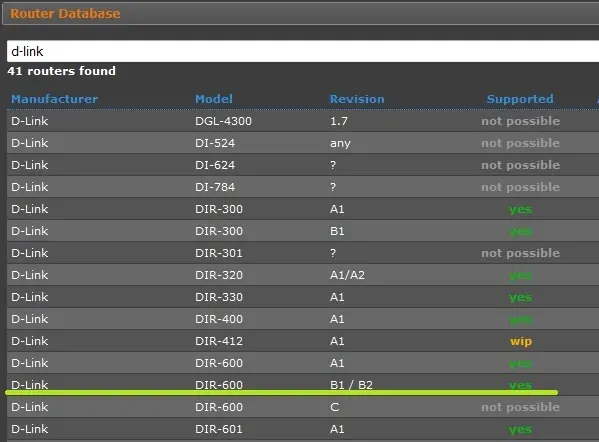This screenshot has width=599, height=442.
Task: Click the 'any' revision for DI-524
Action: click(x=340, y=144)
